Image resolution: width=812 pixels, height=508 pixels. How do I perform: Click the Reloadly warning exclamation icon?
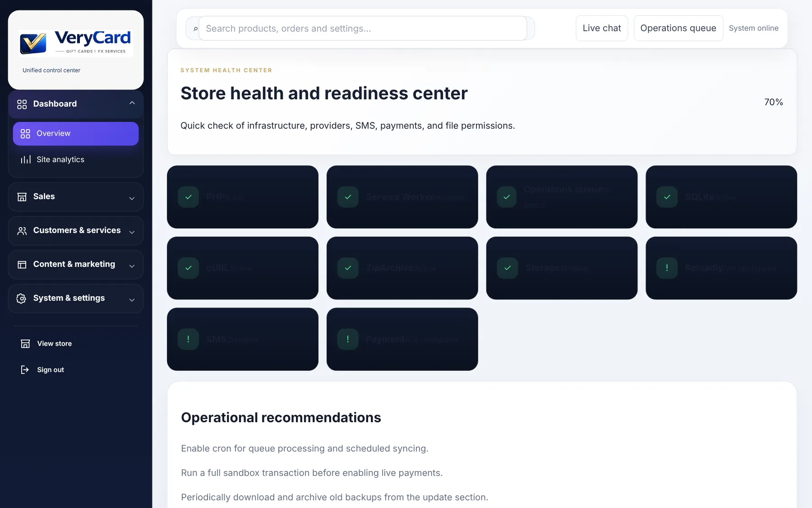point(667,268)
